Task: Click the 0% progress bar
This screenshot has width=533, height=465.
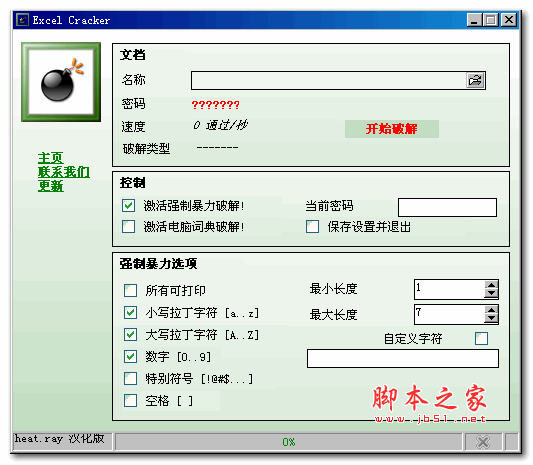Action: [x=289, y=442]
